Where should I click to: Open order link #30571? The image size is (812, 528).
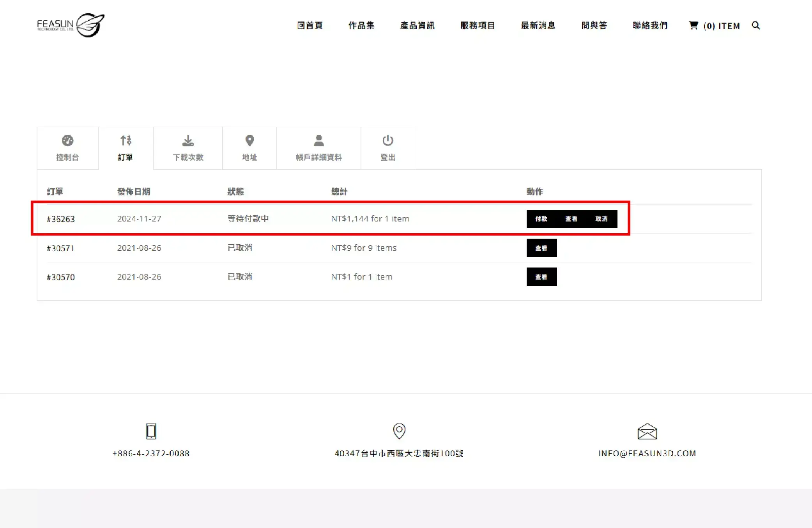point(61,248)
